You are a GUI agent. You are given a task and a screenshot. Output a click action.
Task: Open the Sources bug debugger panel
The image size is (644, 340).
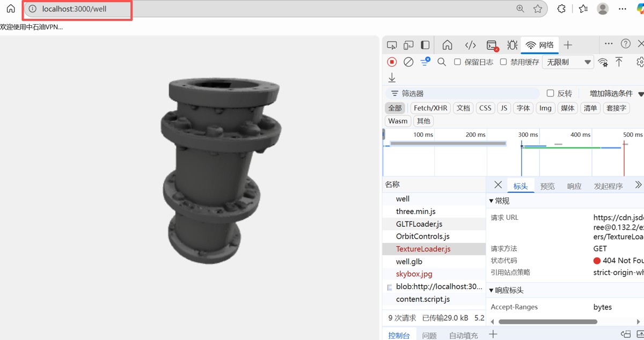pyautogui.click(x=513, y=45)
